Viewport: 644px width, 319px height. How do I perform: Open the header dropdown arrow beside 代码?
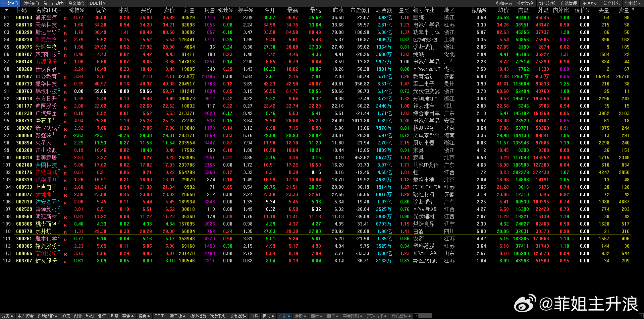[7, 10]
